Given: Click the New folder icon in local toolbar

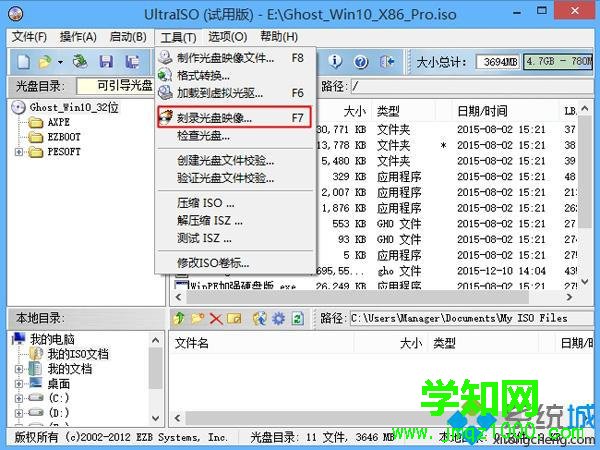Looking at the screenshot, I should (x=197, y=318).
